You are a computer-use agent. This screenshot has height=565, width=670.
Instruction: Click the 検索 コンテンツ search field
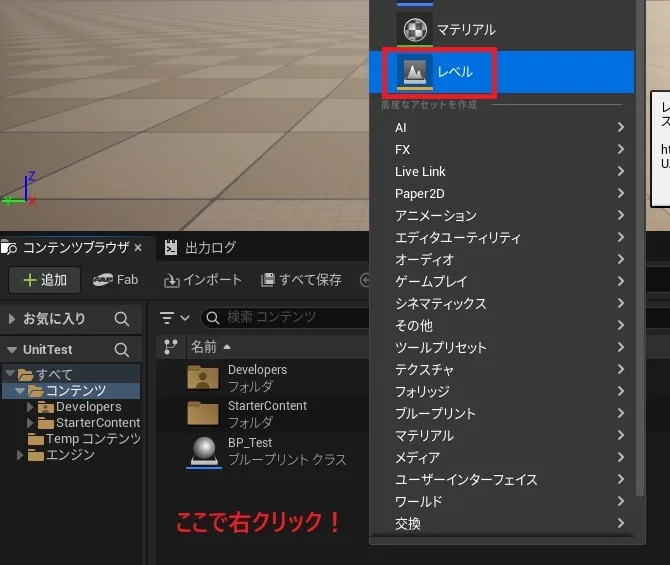[x=285, y=317]
